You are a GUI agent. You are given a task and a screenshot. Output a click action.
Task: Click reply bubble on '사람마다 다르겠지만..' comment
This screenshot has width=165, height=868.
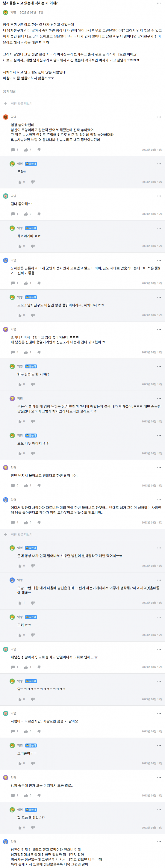tap(13, 731)
